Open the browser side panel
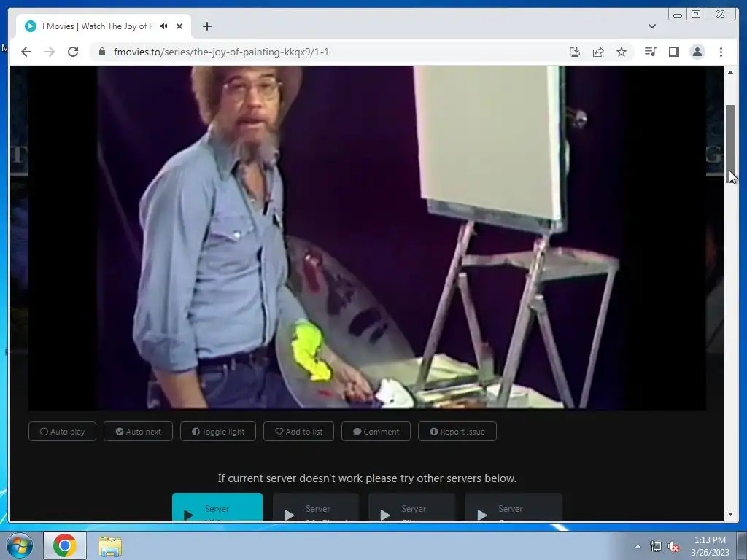The image size is (747, 560). 673,52
